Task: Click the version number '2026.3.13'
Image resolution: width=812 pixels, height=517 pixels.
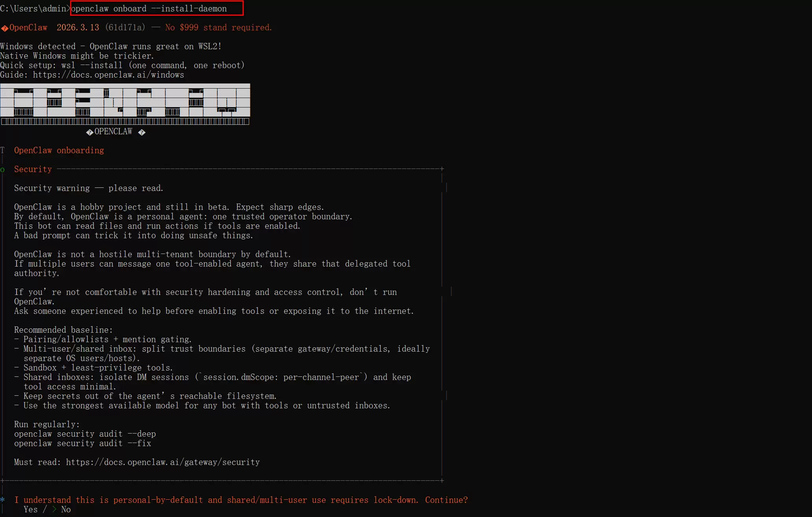Action: coord(78,28)
